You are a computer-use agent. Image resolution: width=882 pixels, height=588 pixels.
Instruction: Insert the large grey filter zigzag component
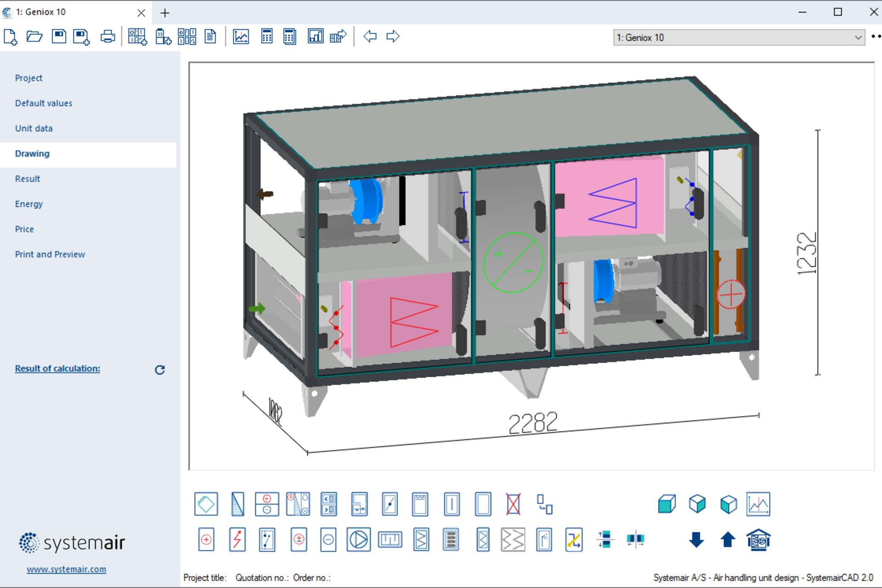513,539
